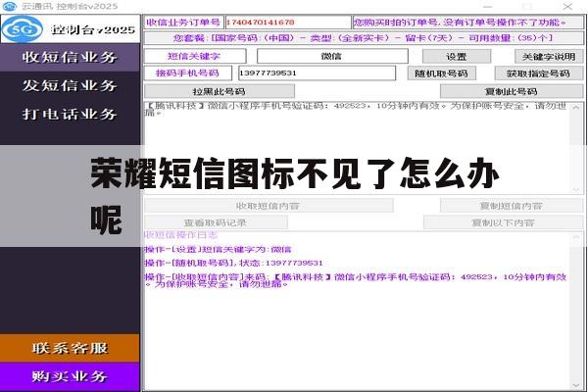Click the phone number field 13977739531

pyautogui.click(x=317, y=73)
